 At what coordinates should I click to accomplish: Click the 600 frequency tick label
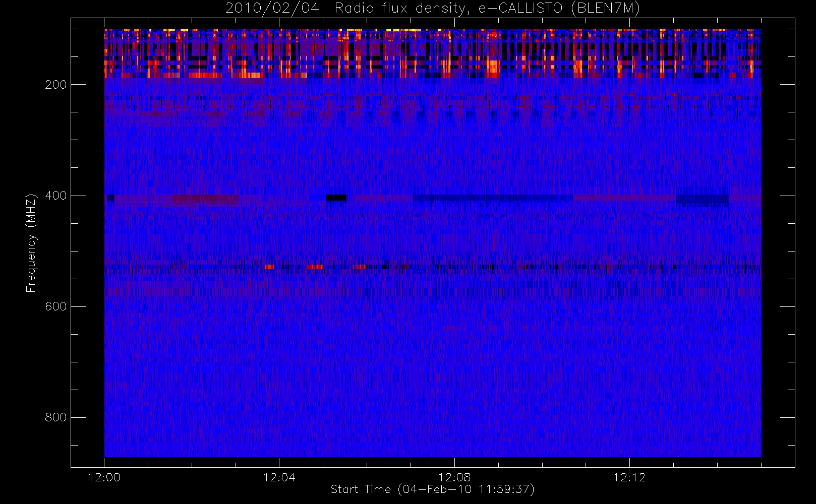(56, 306)
